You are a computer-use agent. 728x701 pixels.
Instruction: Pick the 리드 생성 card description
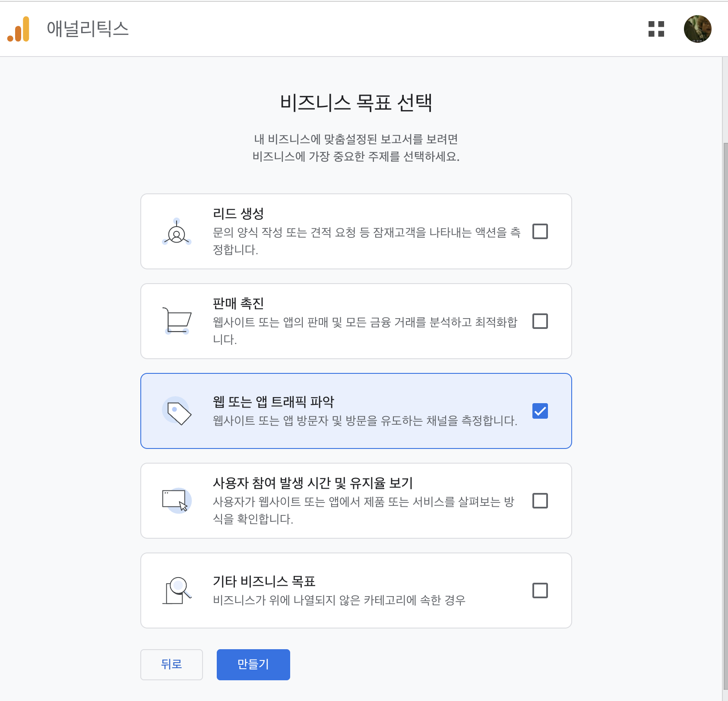point(366,241)
